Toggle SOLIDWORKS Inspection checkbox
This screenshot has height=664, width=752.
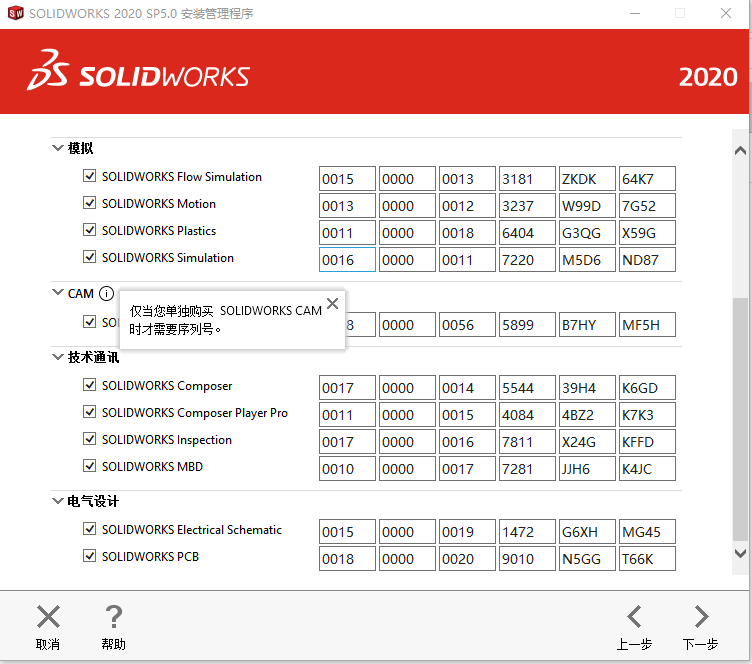(x=89, y=438)
